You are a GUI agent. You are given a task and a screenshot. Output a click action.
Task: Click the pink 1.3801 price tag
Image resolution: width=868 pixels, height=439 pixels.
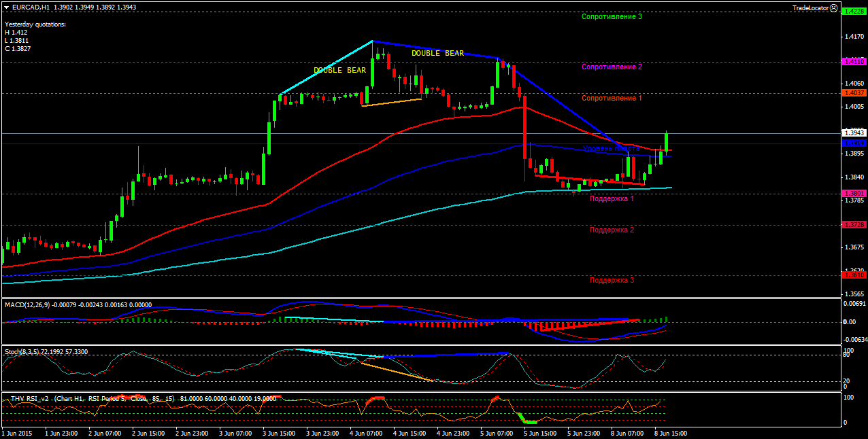[x=854, y=193]
